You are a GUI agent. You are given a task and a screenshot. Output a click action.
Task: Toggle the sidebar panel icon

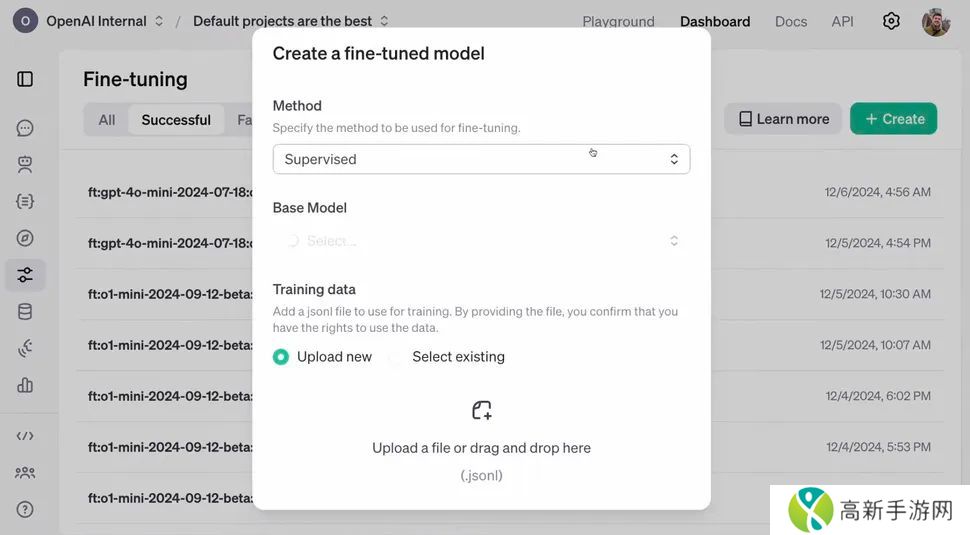pos(25,79)
